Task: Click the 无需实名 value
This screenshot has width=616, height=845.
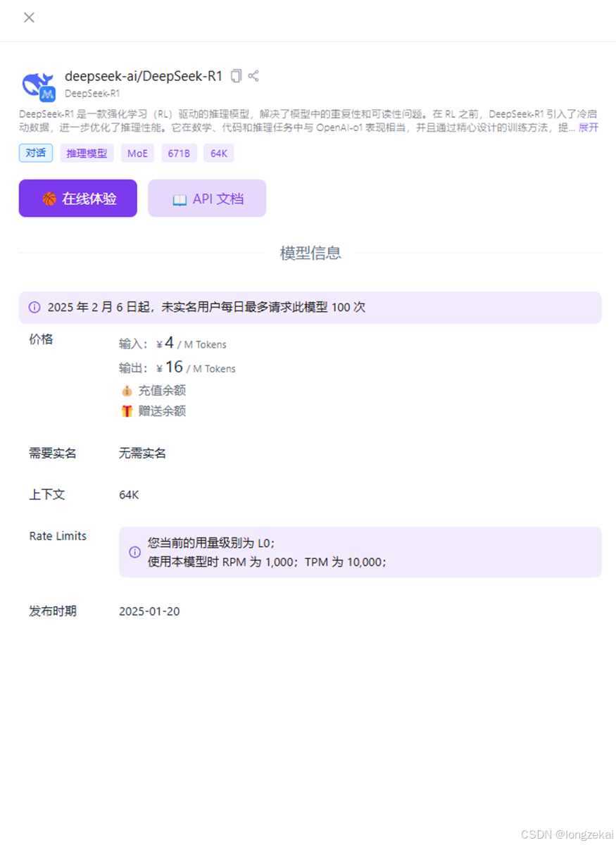Action: pos(143,453)
